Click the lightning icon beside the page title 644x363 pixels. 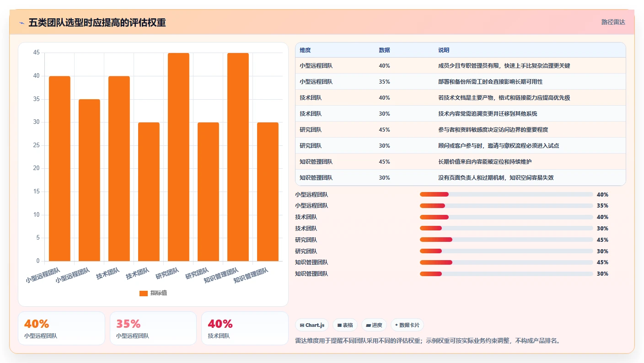click(21, 23)
